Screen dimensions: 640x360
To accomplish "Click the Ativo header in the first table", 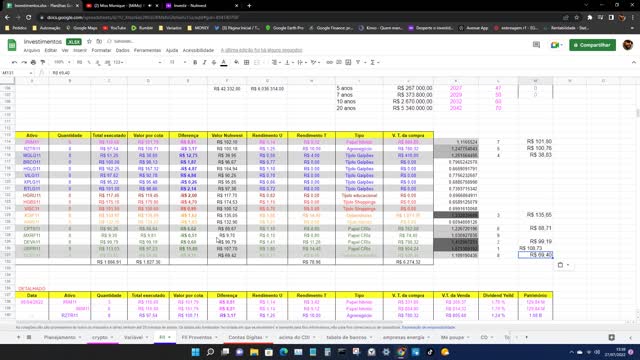I will 32,135.
